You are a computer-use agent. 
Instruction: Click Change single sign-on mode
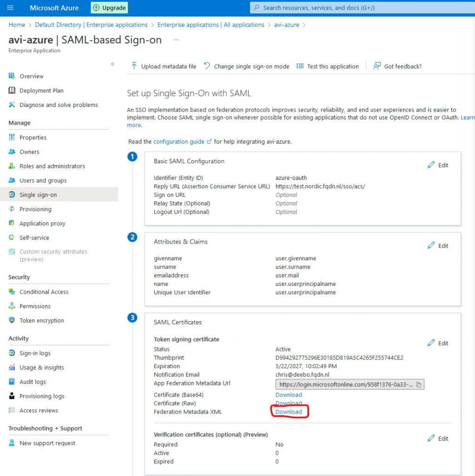coord(246,66)
